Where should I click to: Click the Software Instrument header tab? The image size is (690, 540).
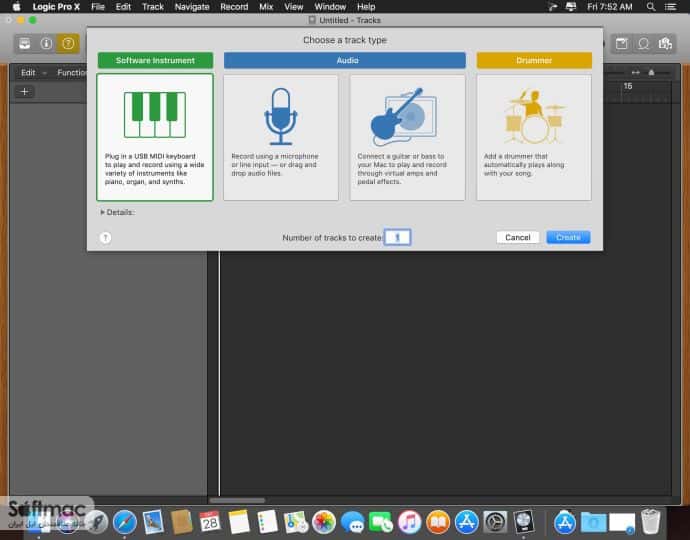155,60
